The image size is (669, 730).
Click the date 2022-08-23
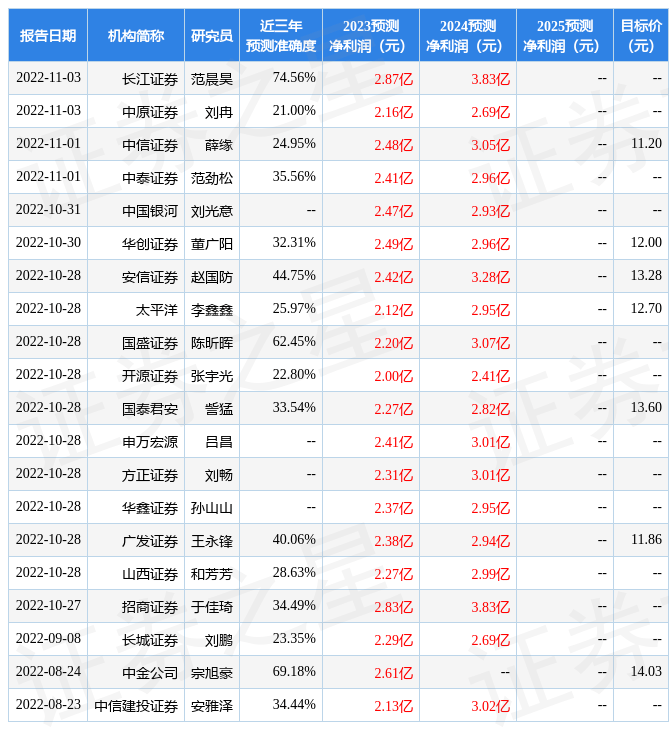click(x=48, y=704)
